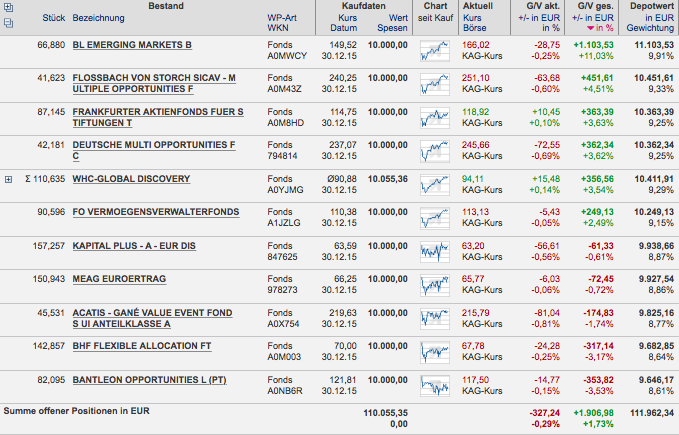View chart thumbnail for Flossbach von Storch
This screenshot has height=435, width=679.
click(435, 84)
